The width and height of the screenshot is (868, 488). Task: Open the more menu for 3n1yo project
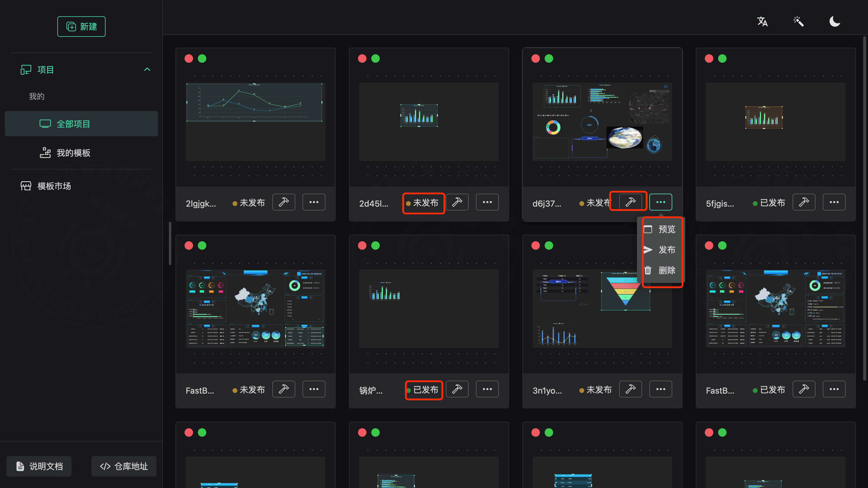(661, 389)
